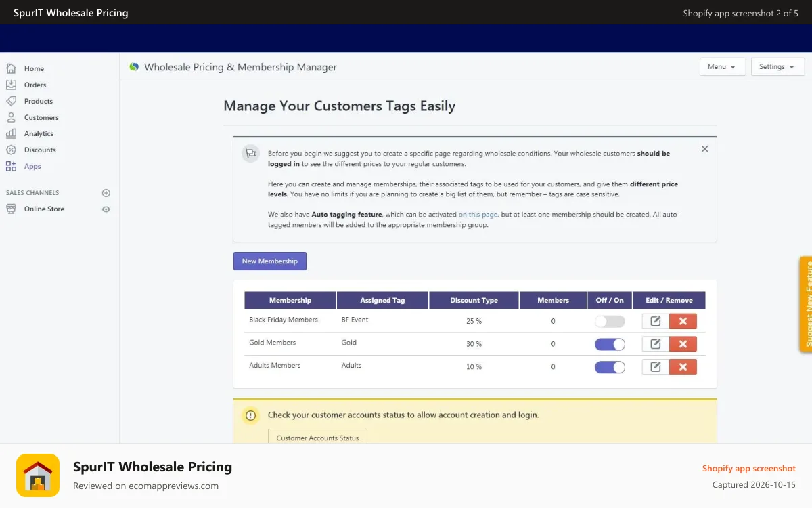Screen dimensions: 812x508
Task: Click the SALES CHANNELS section label
Action: pyautogui.click(x=32, y=193)
